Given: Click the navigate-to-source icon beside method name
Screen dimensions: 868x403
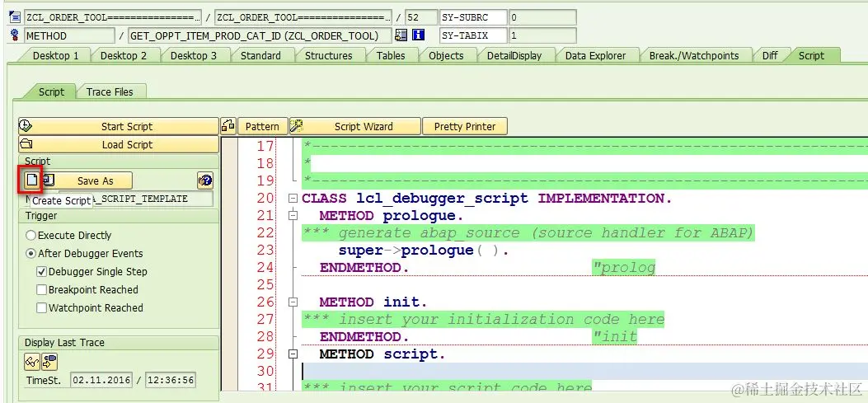Looking at the screenshot, I should 401,35.
